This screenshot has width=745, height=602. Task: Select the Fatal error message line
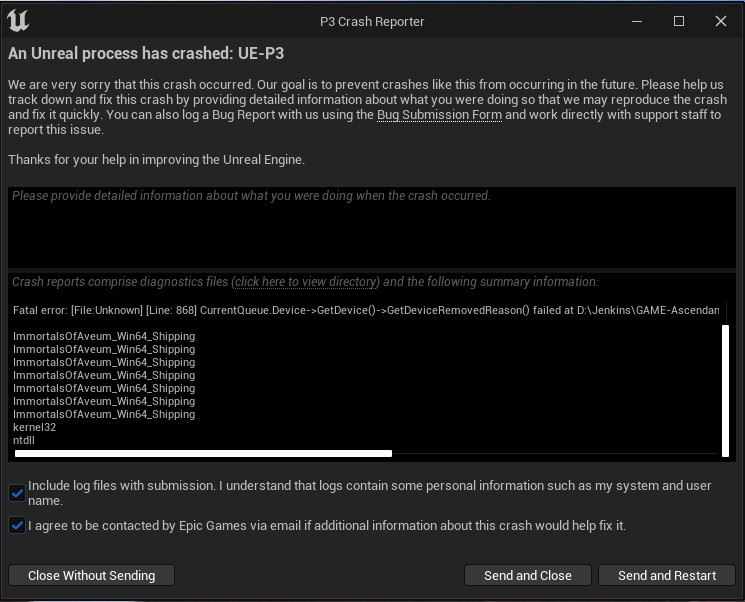pos(365,310)
